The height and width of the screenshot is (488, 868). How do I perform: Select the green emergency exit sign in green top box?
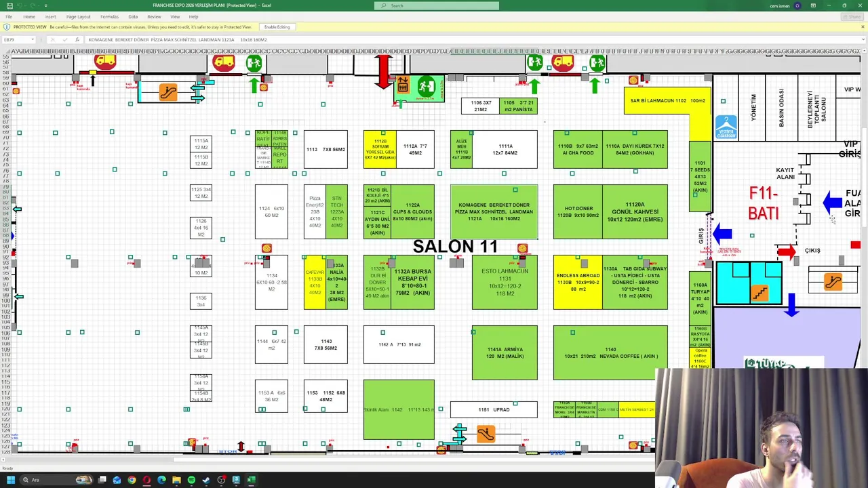(x=427, y=86)
